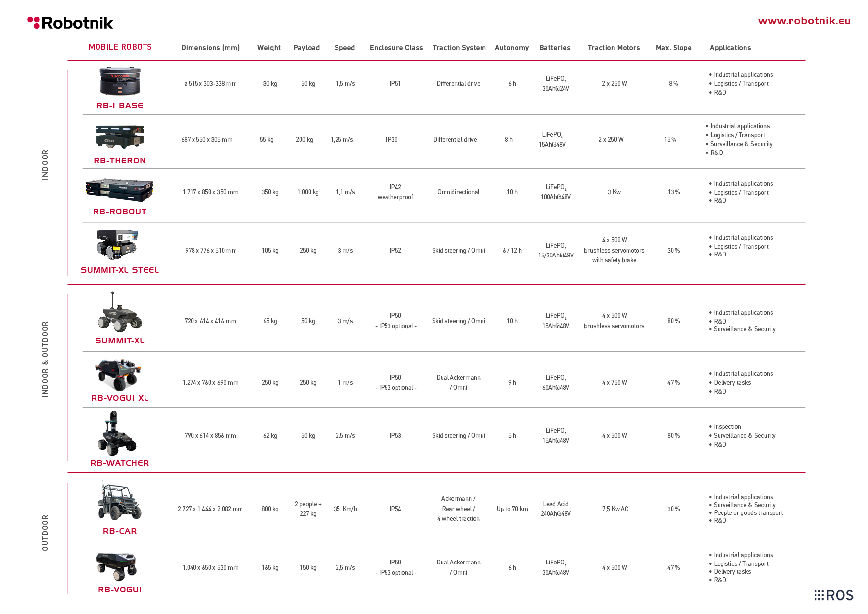Select the SUMMIT-XL robot image
The width and height of the screenshot is (868, 614).
click(119, 311)
